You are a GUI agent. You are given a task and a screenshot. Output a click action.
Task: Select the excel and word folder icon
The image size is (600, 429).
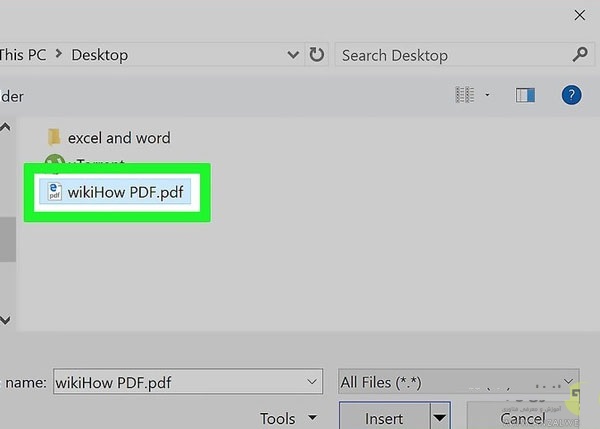54,138
